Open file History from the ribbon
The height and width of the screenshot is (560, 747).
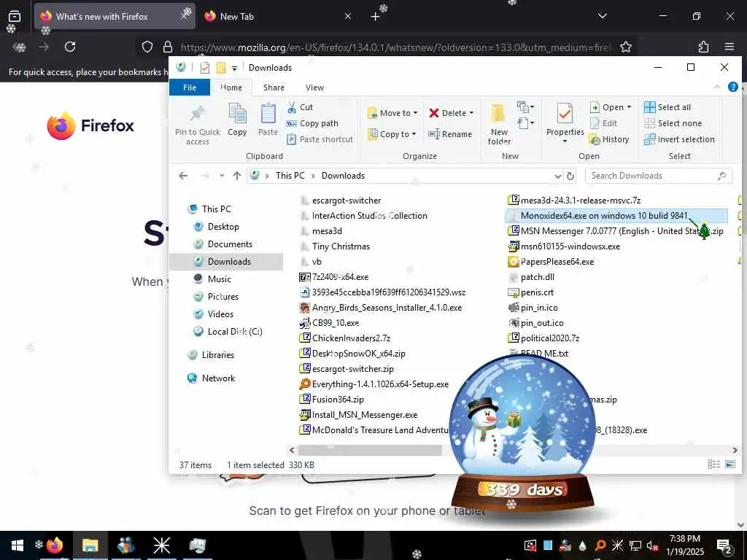point(609,139)
